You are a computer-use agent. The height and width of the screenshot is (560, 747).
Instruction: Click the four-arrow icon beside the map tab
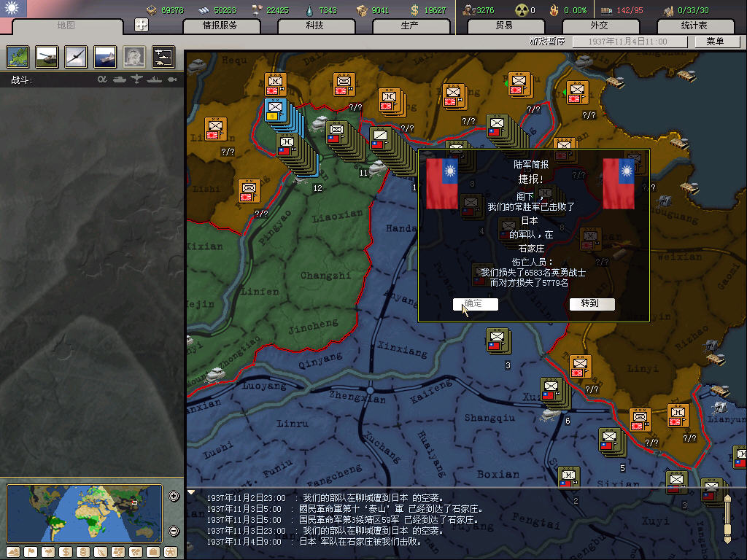tap(142, 25)
